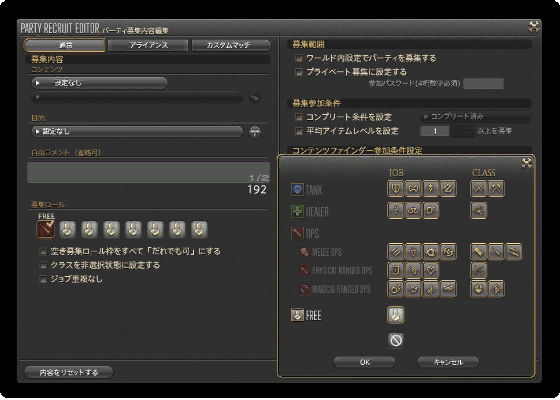
Task: Open the コンプリート済み dropdown
Action: (x=475, y=117)
